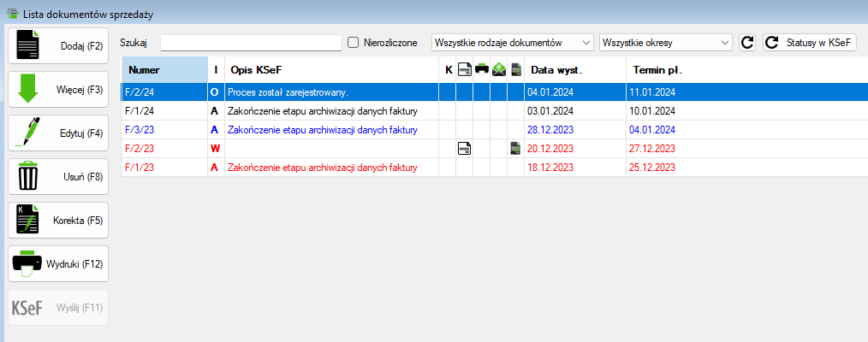Click the Dodaj (F2) document icon button
Viewport: 868px width, 342px height.
click(58, 45)
